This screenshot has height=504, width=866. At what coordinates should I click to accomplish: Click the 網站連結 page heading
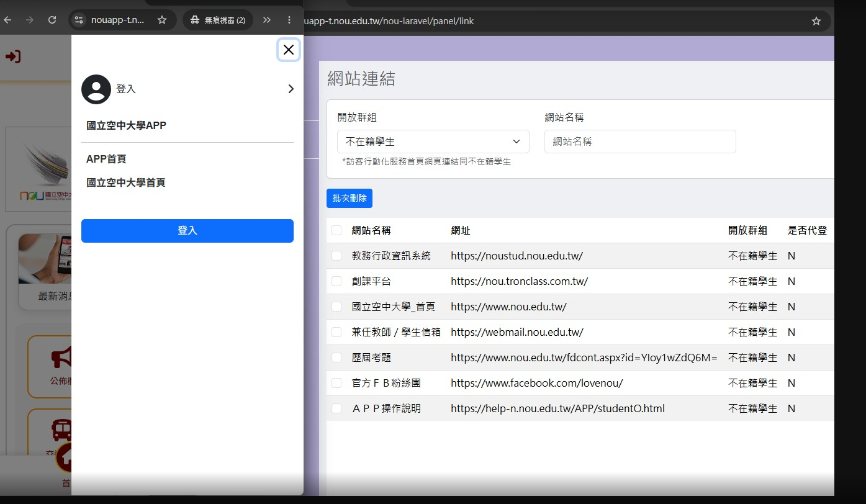click(361, 79)
